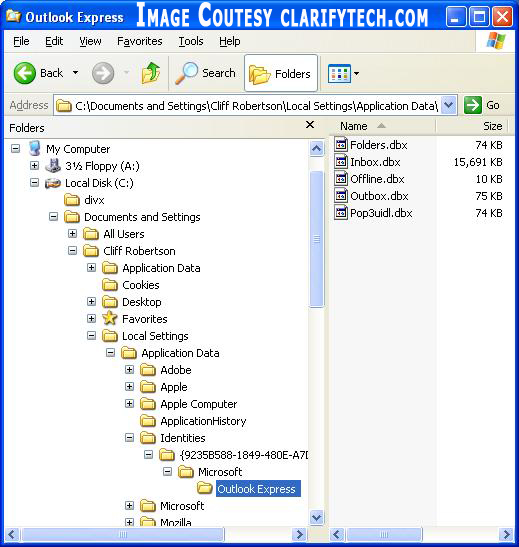Select Microsoft folder under the identity GUID

tap(220, 472)
